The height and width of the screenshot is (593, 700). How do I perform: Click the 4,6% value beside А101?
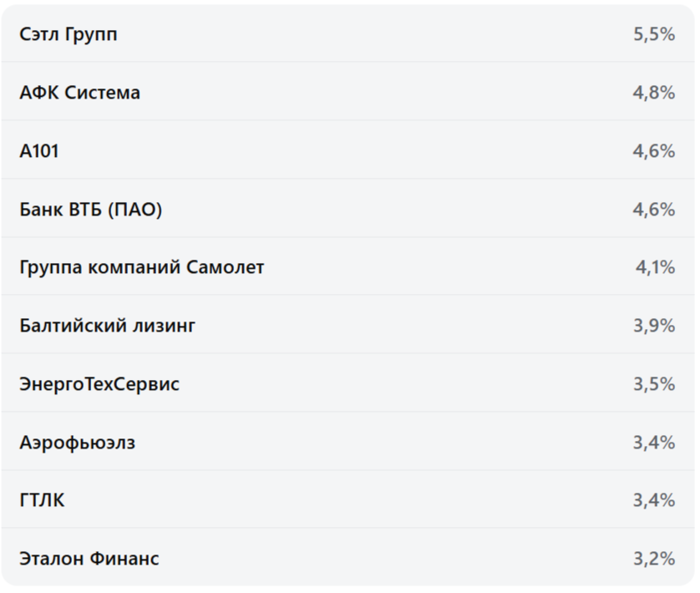click(653, 151)
